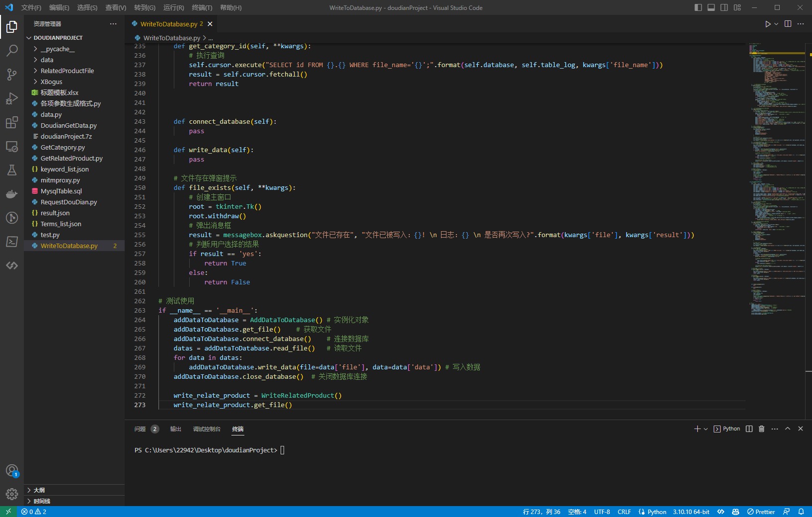812x517 pixels.
Task: Open the 文件(F) menu
Action: [31, 7]
